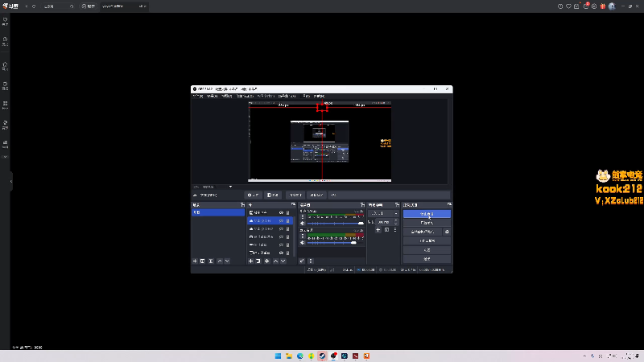Open advanced audio properties gear in mixer
This screenshot has height=362, width=644.
[303, 261]
